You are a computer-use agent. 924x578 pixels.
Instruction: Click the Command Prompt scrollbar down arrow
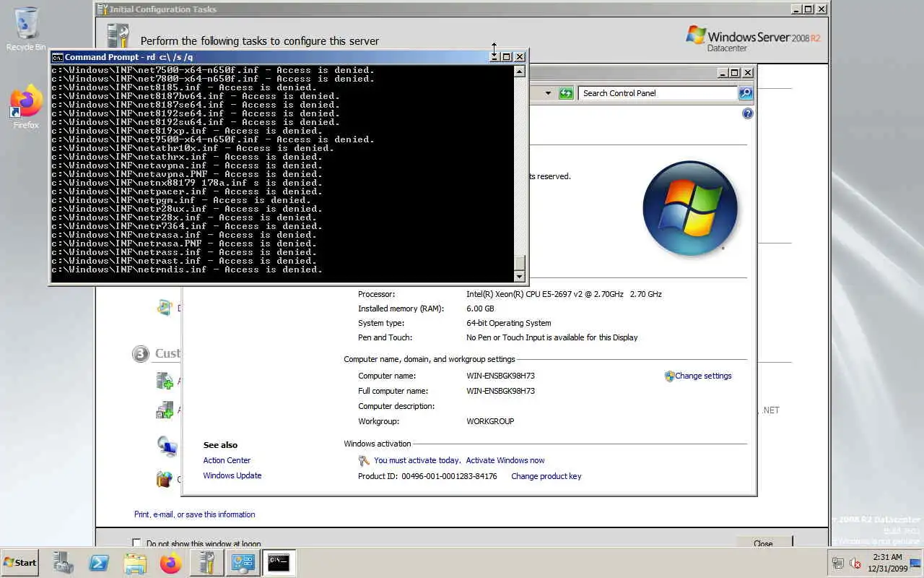(519, 276)
